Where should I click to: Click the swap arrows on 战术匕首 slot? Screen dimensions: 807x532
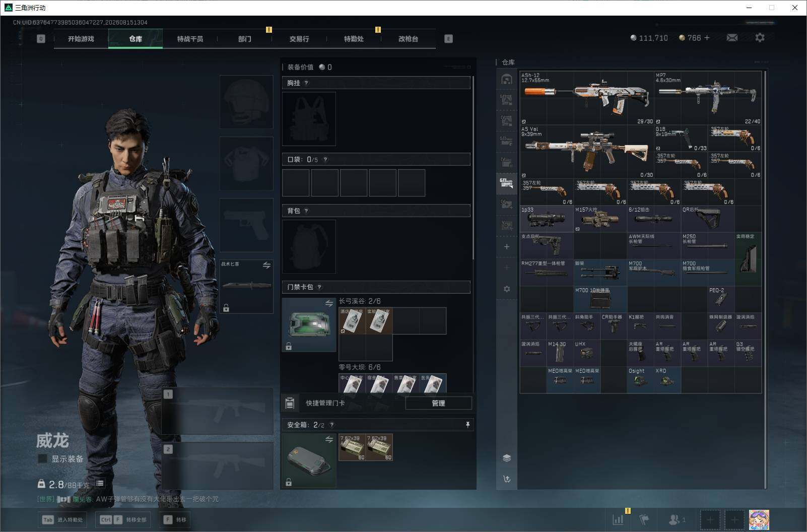point(266,265)
